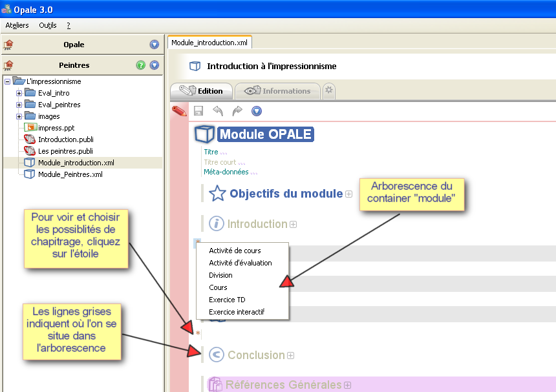This screenshot has height=392, width=556.
Task: Open the small star tab after Informations
Action: pos(329,90)
